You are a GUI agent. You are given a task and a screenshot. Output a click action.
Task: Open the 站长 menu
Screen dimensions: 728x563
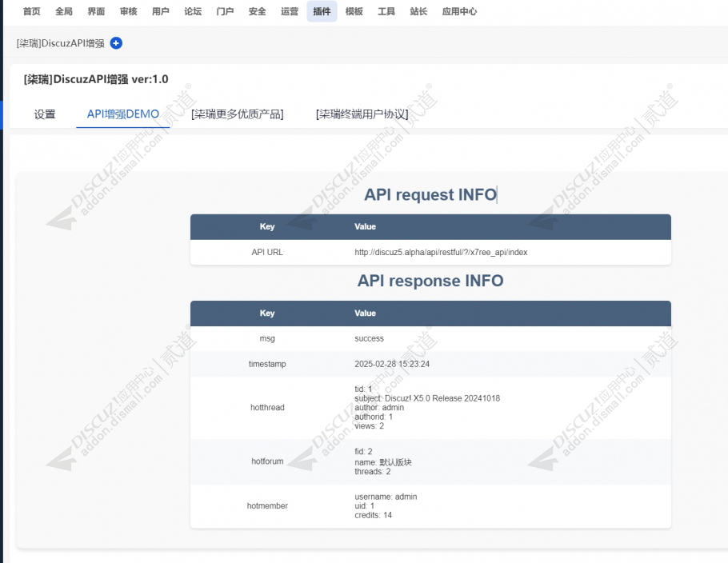pos(418,11)
